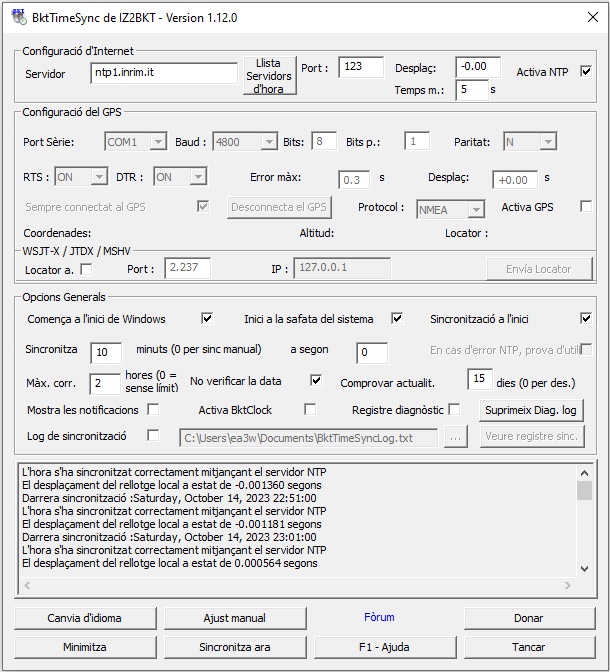Expand the Paritat dropdown
The height and width of the screenshot is (672, 610).
pos(548,141)
